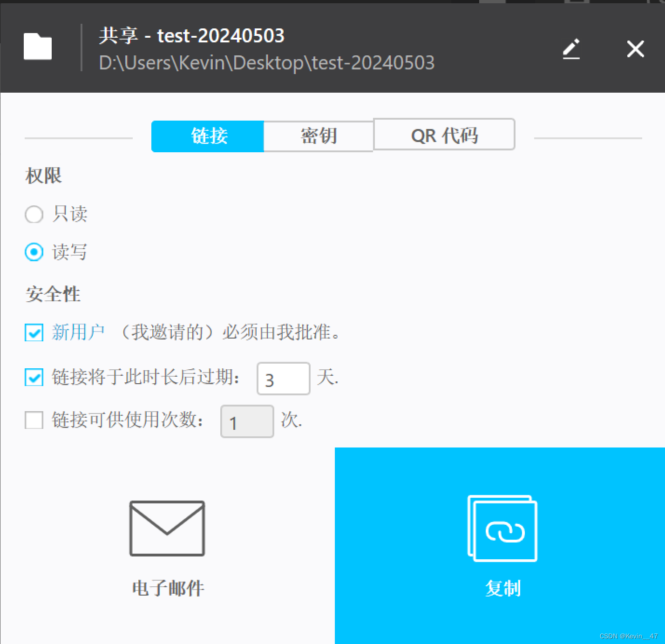The image size is (665, 644).
Task: Enable the 链接可供使用次数 checkbox
Action: [34, 420]
